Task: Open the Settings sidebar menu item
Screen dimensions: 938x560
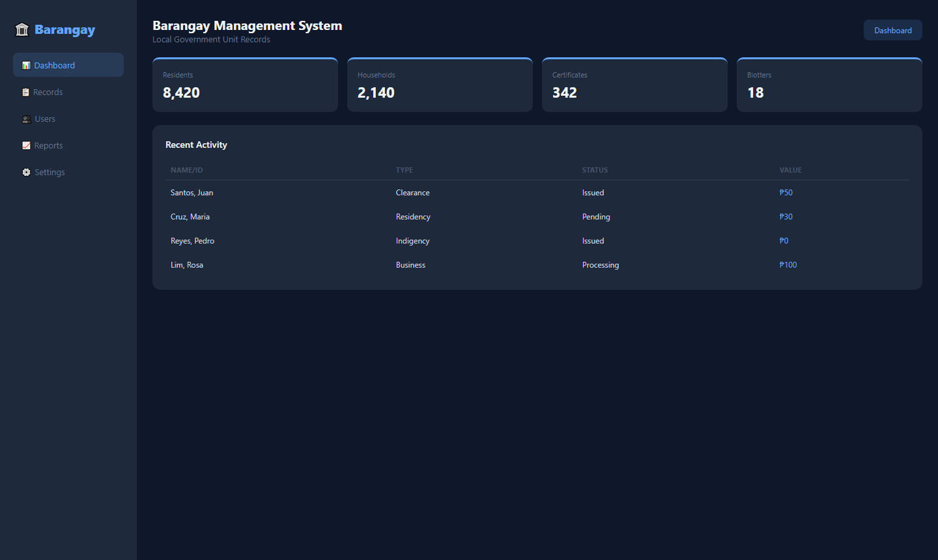Action: 68,172
